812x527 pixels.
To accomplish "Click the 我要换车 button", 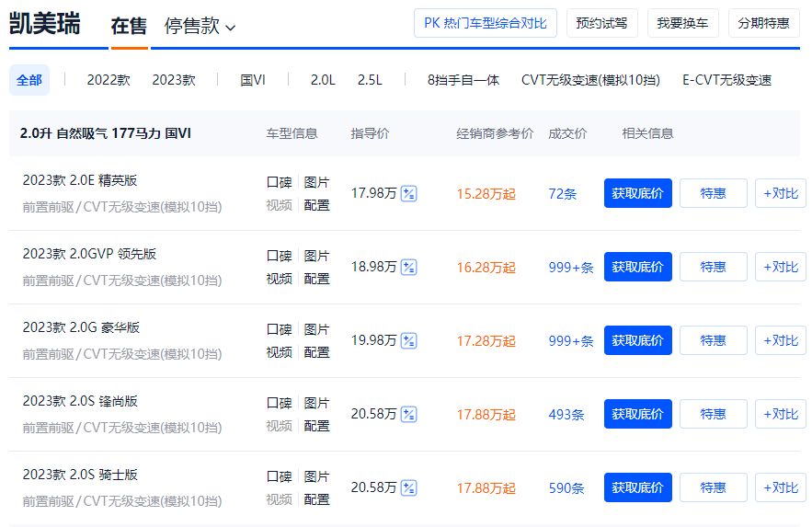I will 682,23.
